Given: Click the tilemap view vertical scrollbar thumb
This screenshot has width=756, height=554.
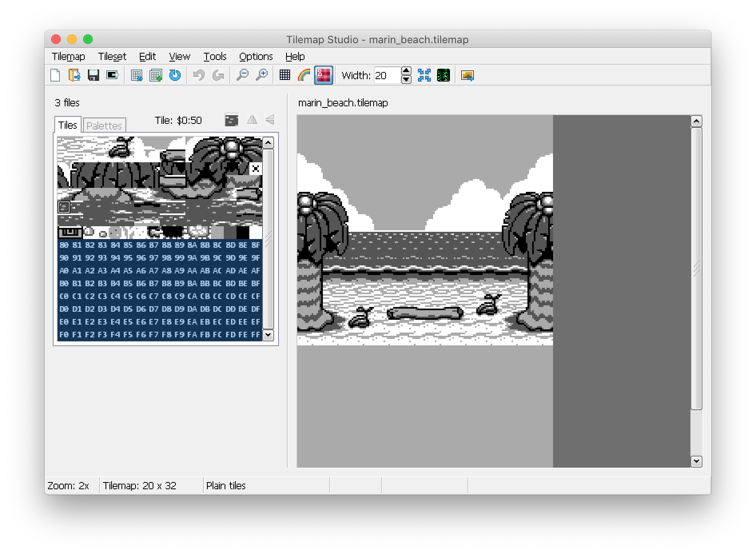Looking at the screenshot, I should [696, 268].
